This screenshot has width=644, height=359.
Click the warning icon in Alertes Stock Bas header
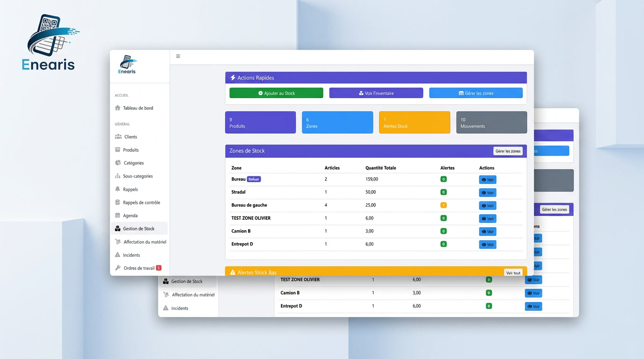[x=233, y=273]
